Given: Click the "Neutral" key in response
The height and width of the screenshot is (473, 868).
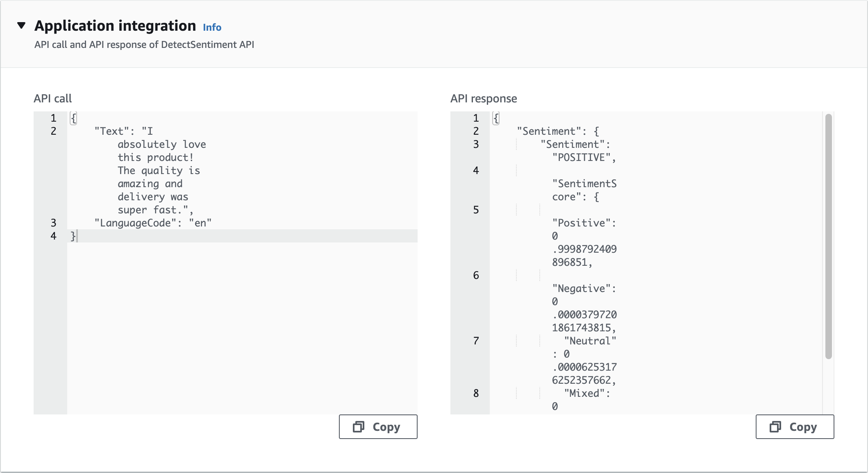Looking at the screenshot, I should [590, 341].
